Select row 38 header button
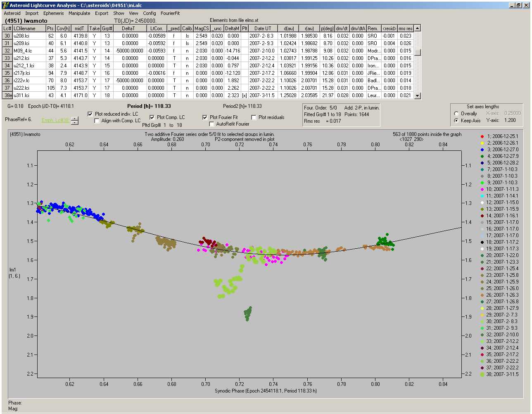The width and height of the screenshot is (532, 414). 7,95
